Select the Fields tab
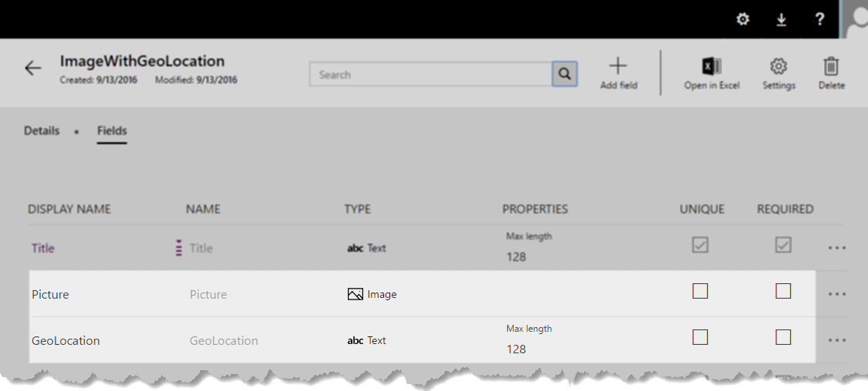This screenshot has height=391, width=868. [x=112, y=131]
